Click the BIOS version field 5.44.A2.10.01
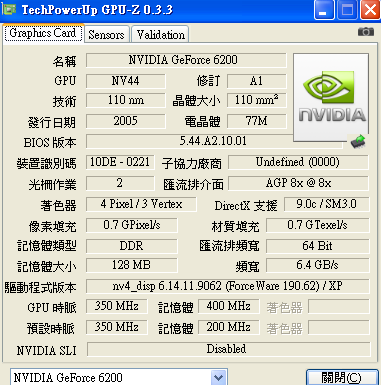 pyautogui.click(x=214, y=141)
